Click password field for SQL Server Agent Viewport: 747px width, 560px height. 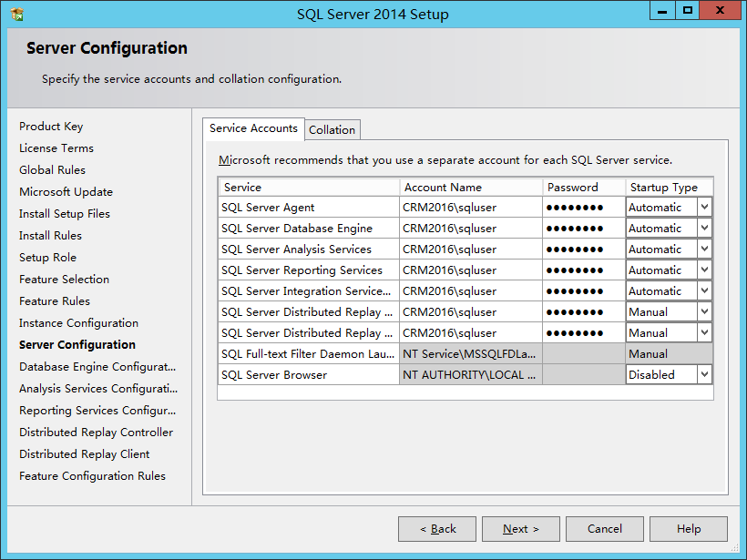(584, 207)
